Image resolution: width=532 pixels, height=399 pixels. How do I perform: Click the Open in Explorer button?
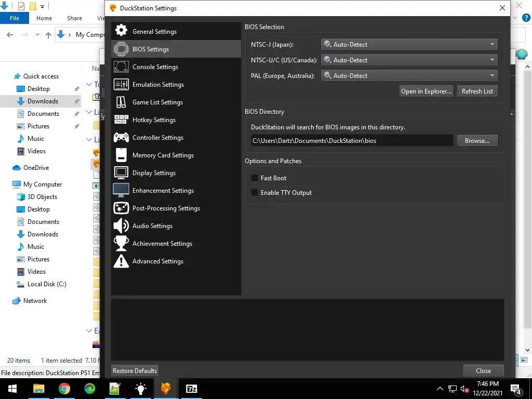426,91
